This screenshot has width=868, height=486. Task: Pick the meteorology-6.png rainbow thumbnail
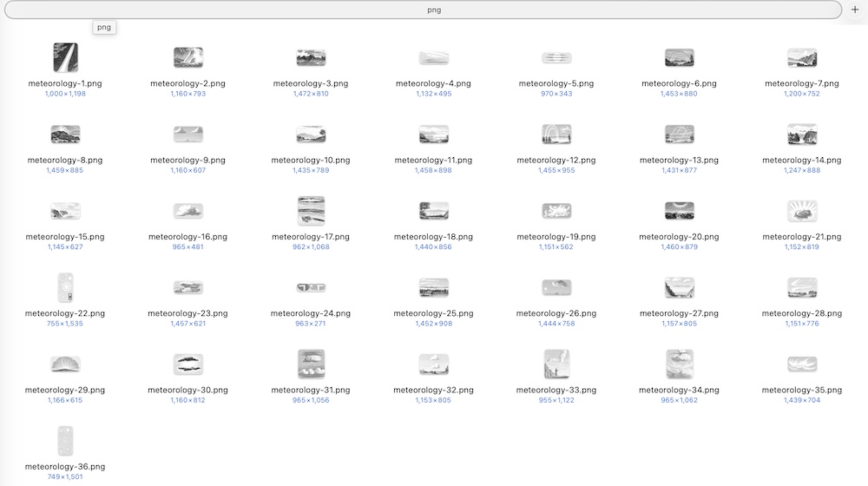[680, 57]
